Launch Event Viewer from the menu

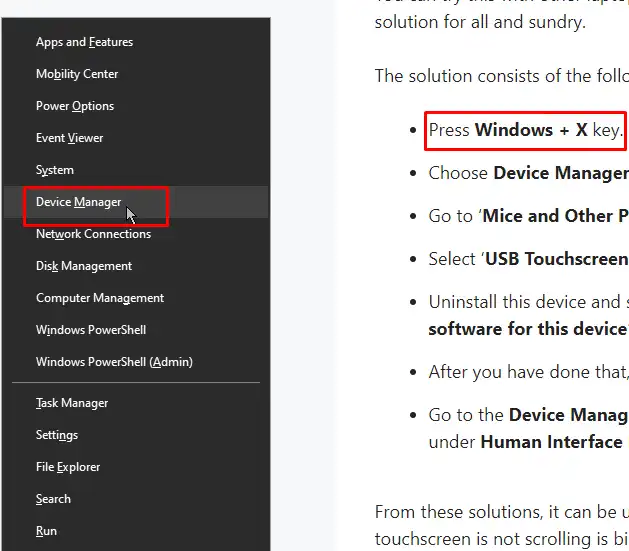coord(70,138)
